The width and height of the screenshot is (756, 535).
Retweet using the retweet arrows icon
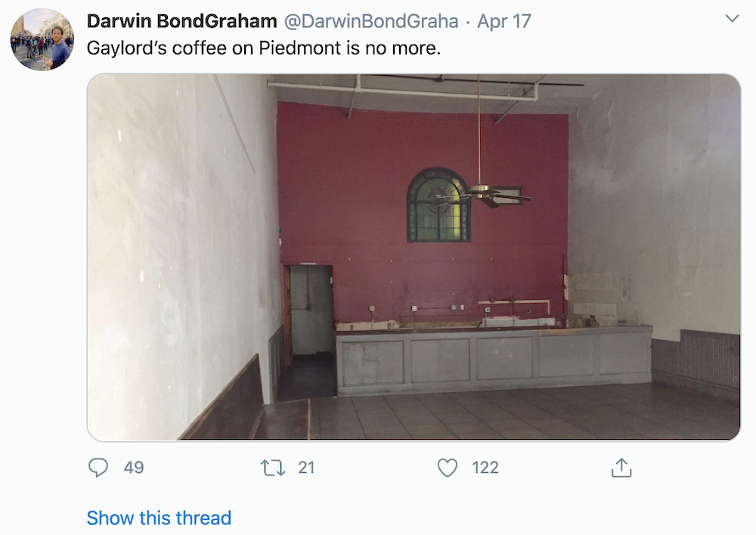(273, 468)
